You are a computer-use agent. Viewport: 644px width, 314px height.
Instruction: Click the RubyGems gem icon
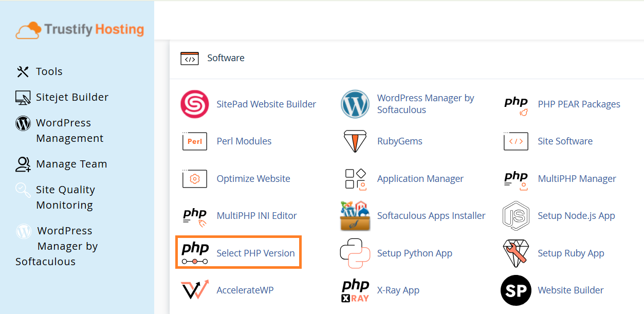[355, 141]
